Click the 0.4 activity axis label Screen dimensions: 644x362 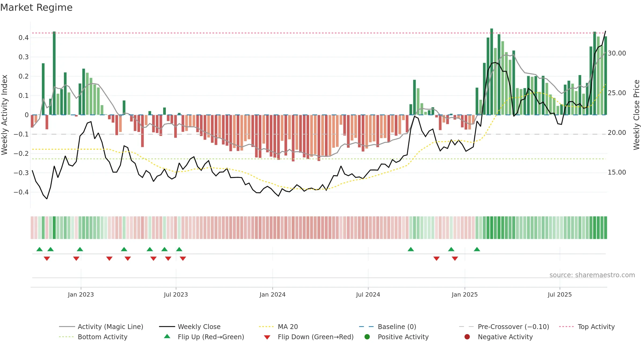click(x=24, y=38)
